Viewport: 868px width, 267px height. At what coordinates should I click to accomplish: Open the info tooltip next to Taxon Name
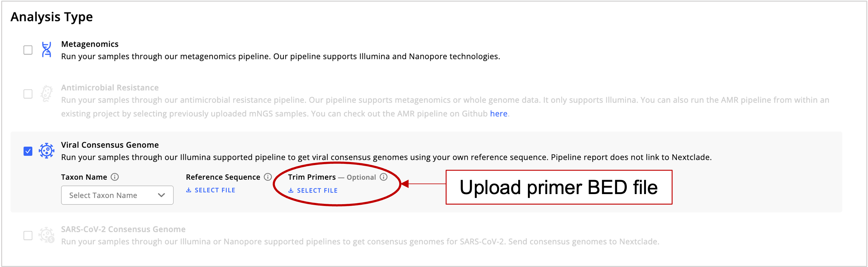[115, 177]
